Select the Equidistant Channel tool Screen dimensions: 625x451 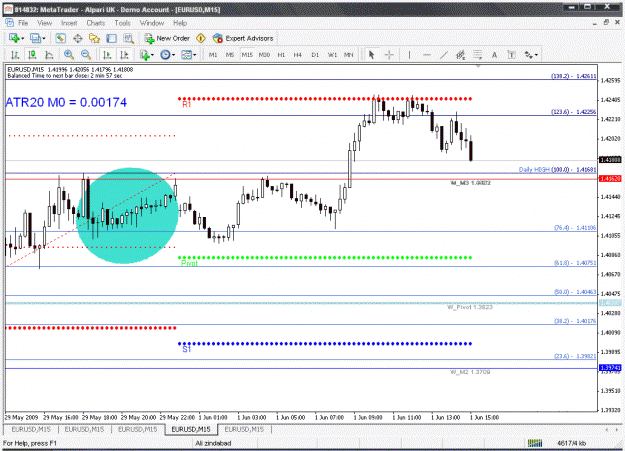460,55
